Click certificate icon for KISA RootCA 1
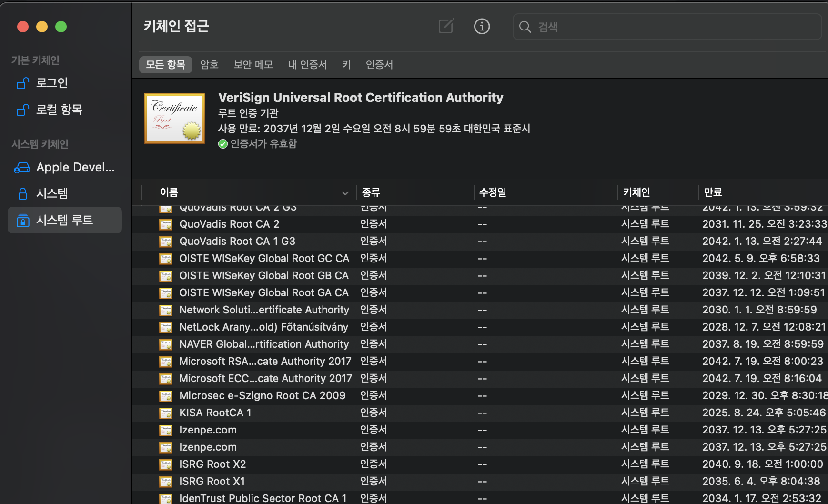The width and height of the screenshot is (828, 504). pyautogui.click(x=166, y=413)
